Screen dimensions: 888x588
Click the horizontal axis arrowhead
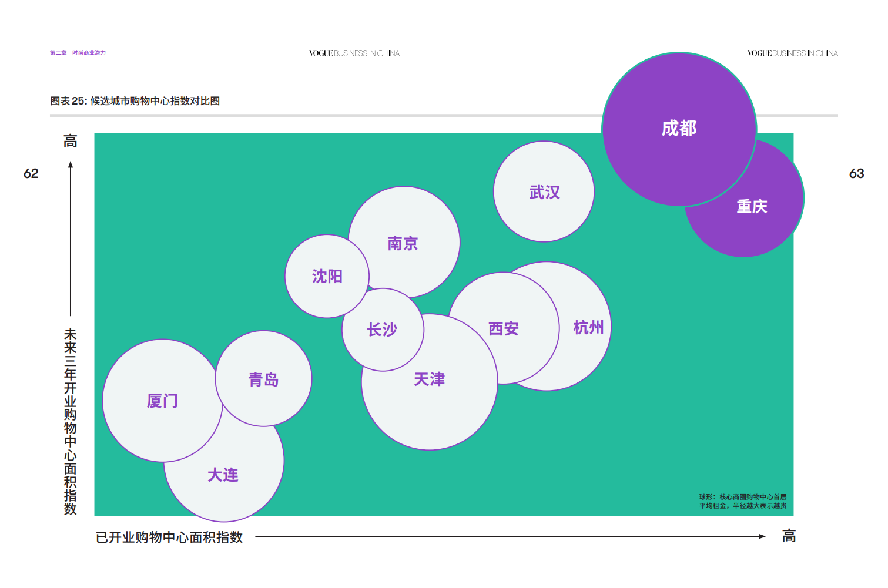[762, 536]
